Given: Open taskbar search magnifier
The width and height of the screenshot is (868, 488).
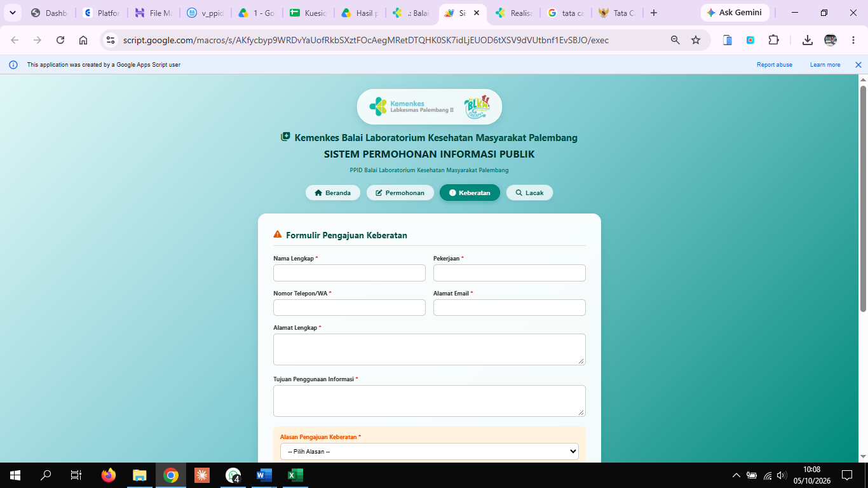Looking at the screenshot, I should (46, 475).
